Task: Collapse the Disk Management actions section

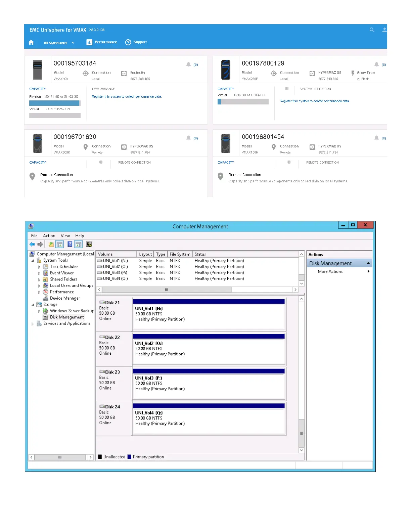Action: coord(368,263)
